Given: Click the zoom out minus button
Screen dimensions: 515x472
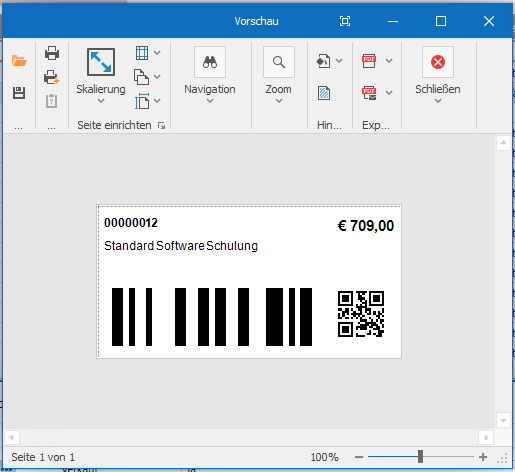Looking at the screenshot, I should [359, 457].
